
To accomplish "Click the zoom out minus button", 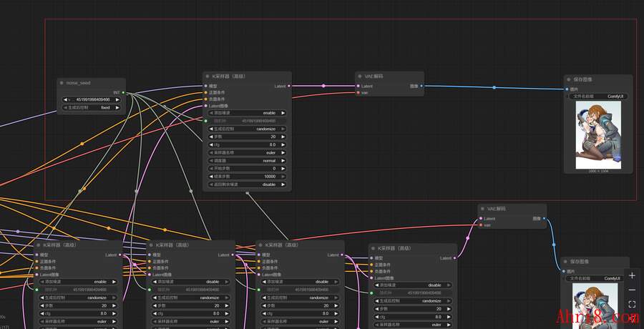I will click(x=632, y=290).
